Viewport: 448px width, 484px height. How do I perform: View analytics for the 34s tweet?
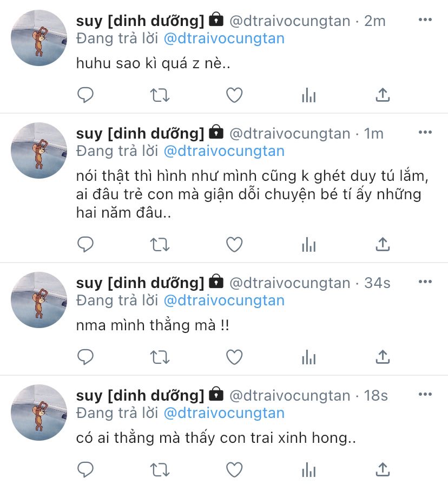pyautogui.click(x=309, y=357)
